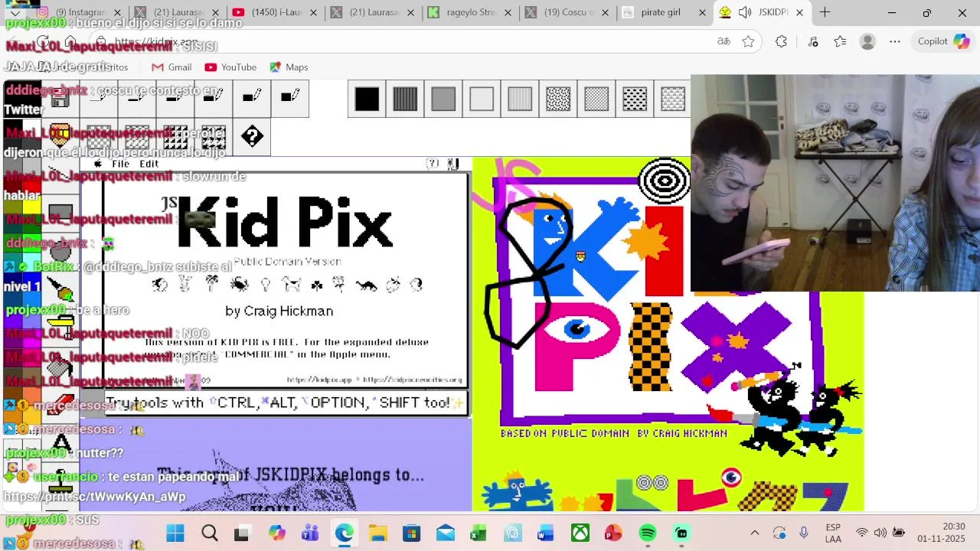Open the Mail app from taskbar
Screen dimensions: 980x551
445,533
